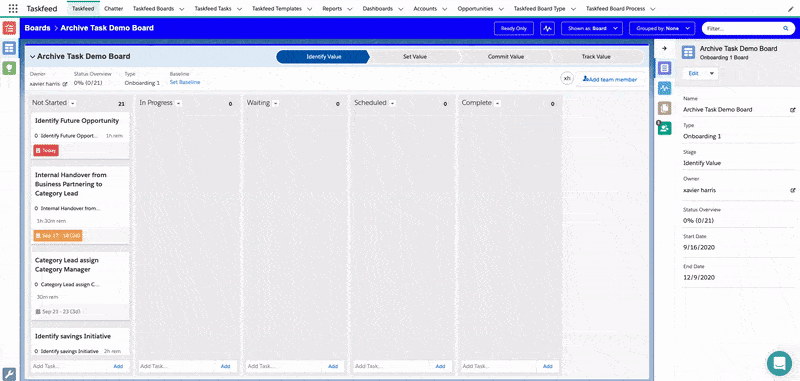Screen dimensions: 800x381
Task: Open the green team members rail icon
Action: click(664, 128)
